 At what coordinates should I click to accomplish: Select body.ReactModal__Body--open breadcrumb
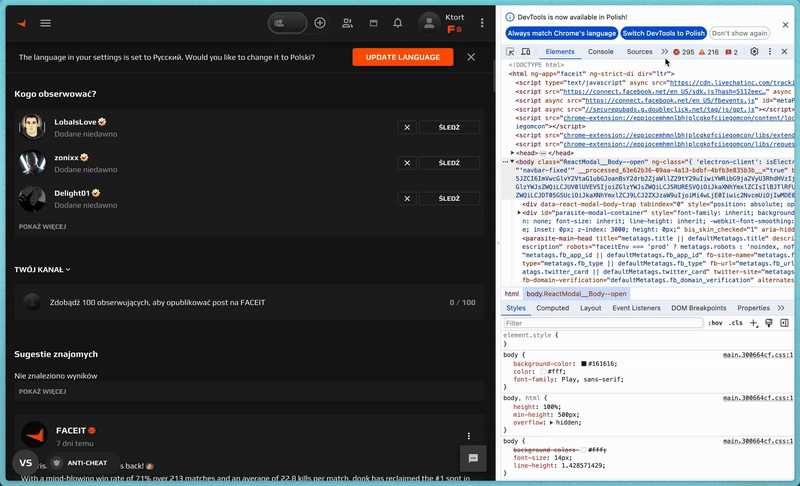(x=576, y=294)
